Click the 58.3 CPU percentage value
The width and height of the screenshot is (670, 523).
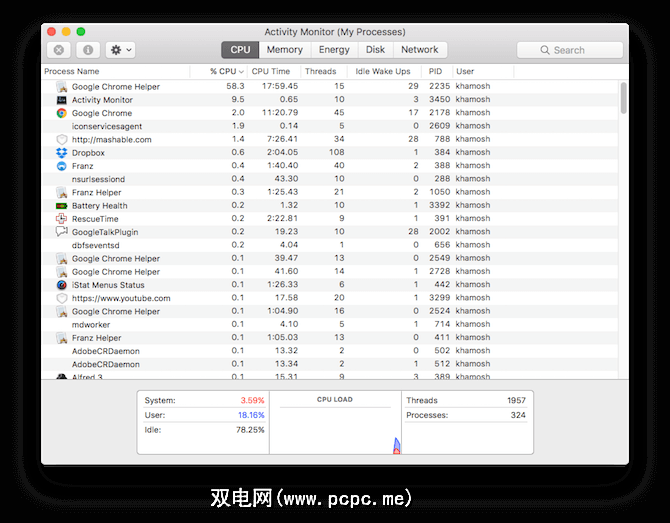pyautogui.click(x=235, y=86)
